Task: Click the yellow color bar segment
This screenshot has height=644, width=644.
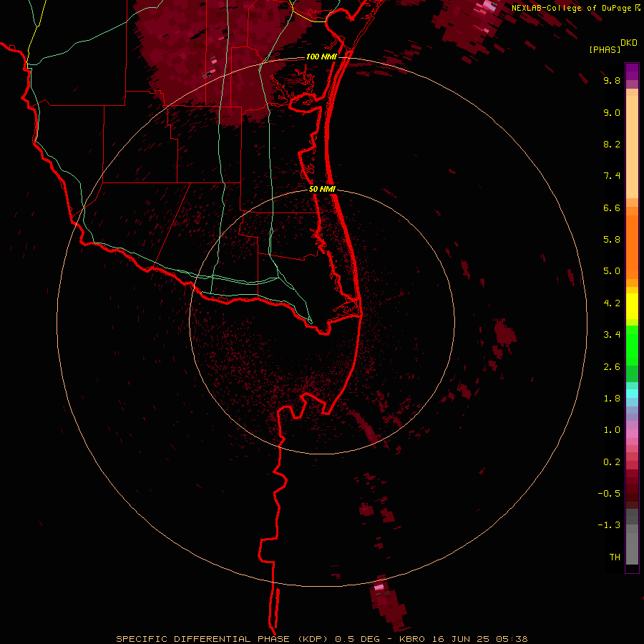Action: [x=632, y=306]
